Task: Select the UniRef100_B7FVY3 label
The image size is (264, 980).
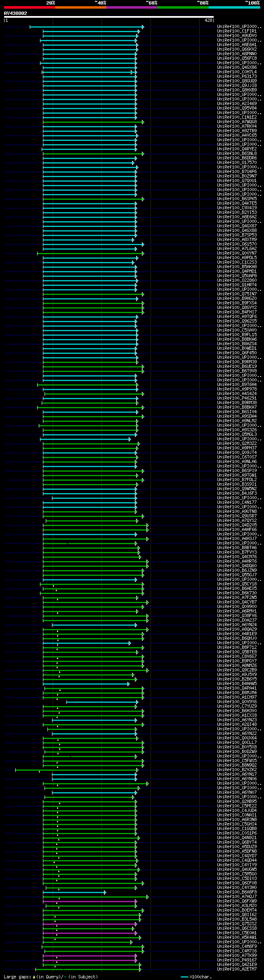Action: point(237,552)
